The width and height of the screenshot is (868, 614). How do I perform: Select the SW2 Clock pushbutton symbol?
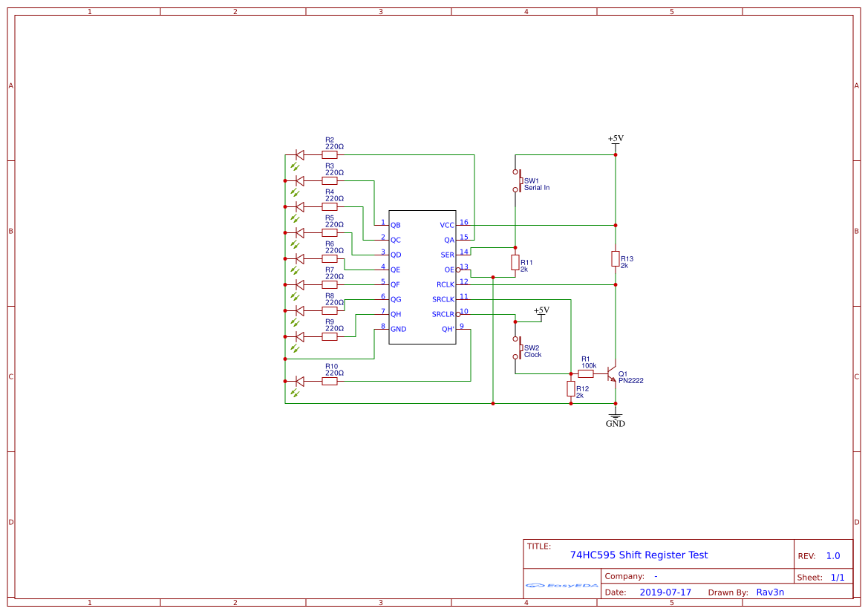tap(517, 347)
